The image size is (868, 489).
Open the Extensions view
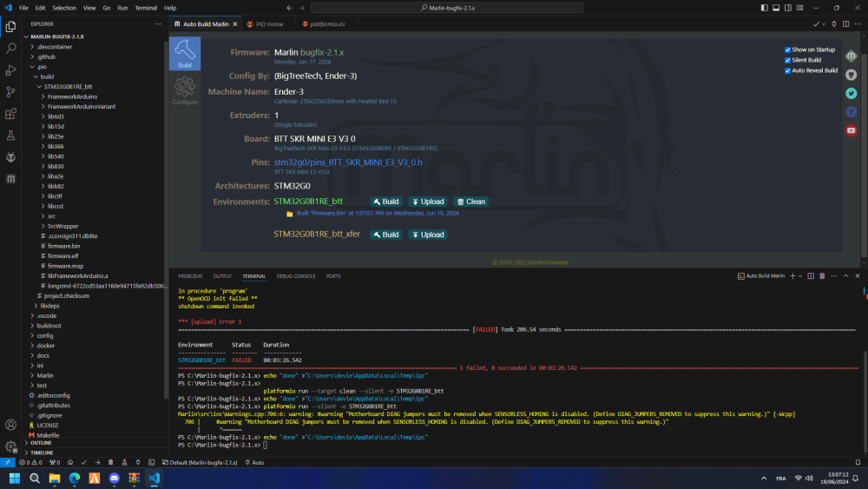point(10,114)
